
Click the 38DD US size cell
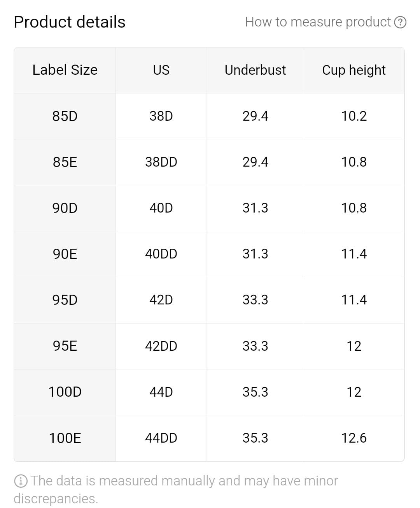[161, 162]
